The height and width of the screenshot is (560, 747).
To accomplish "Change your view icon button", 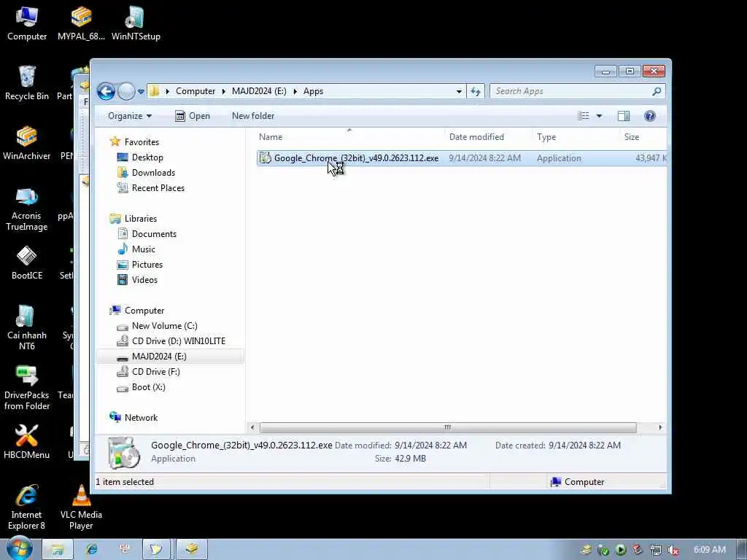I will 584,116.
